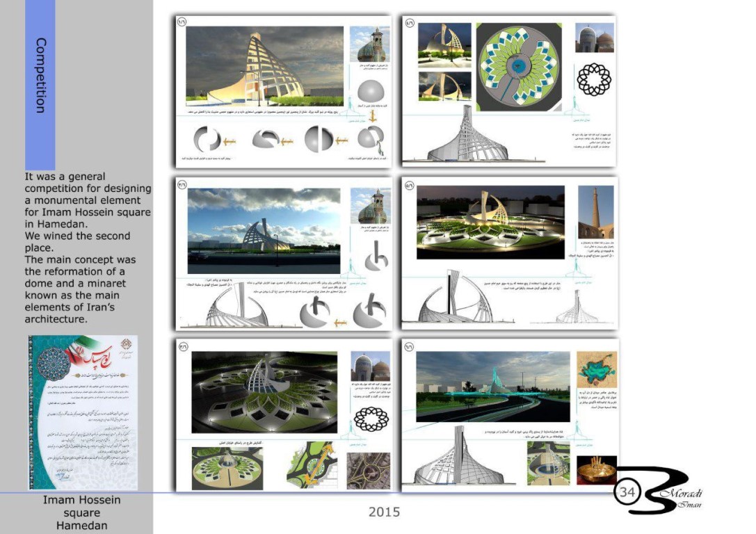756x534 pixels.
Task: Click the yellow double-arrow site plan image
Action: [312, 467]
